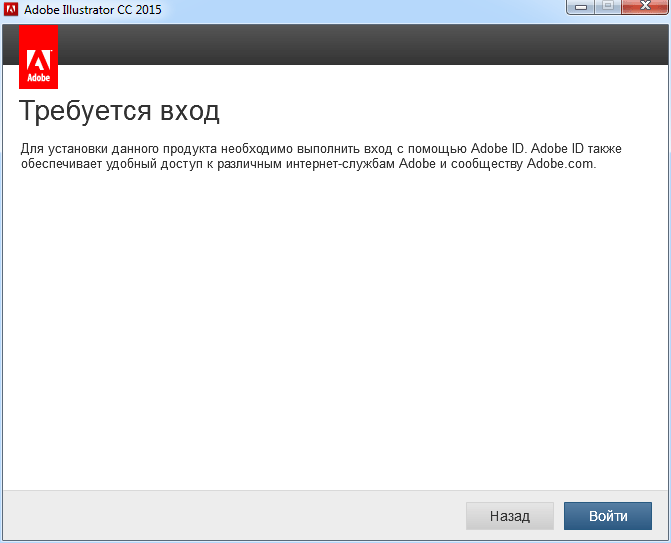Close the Adobe Illustrator CC 2015 window
This screenshot has width=671, height=543.
pos(643,9)
